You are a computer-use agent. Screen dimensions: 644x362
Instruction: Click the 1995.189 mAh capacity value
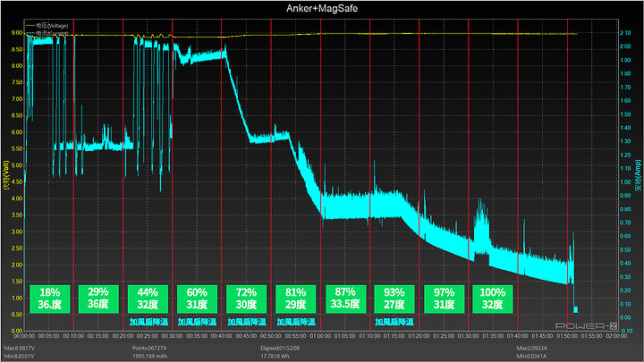tap(149, 357)
